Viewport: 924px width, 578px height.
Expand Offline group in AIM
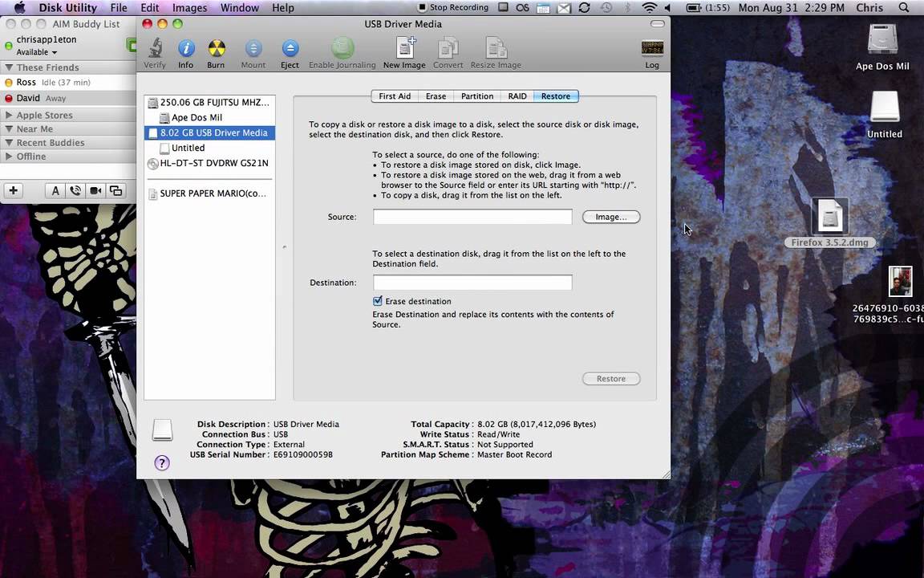coord(9,157)
